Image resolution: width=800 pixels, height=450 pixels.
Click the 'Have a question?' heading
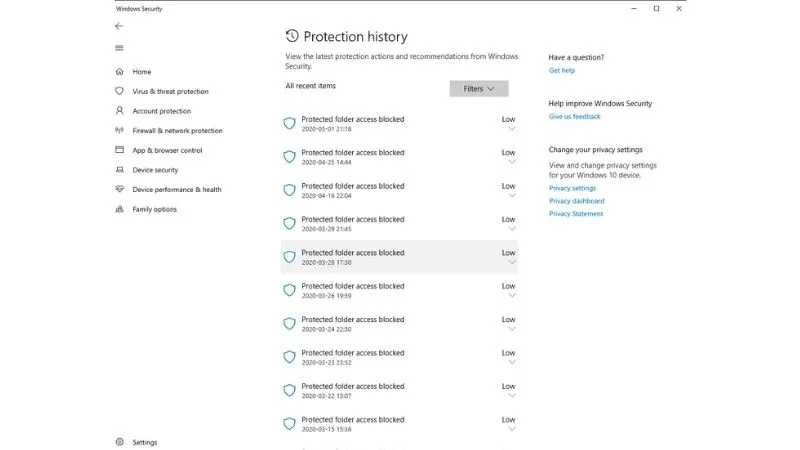576,57
